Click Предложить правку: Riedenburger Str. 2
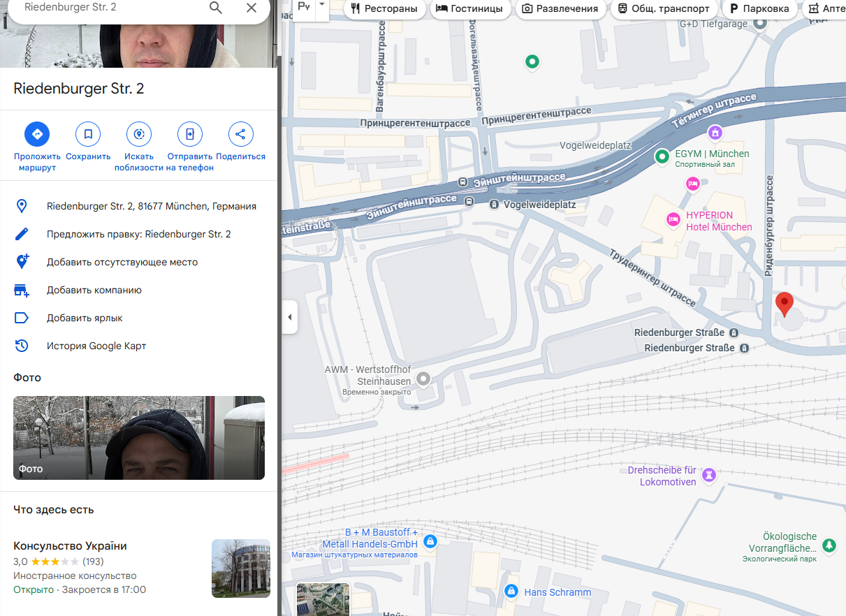 point(138,234)
